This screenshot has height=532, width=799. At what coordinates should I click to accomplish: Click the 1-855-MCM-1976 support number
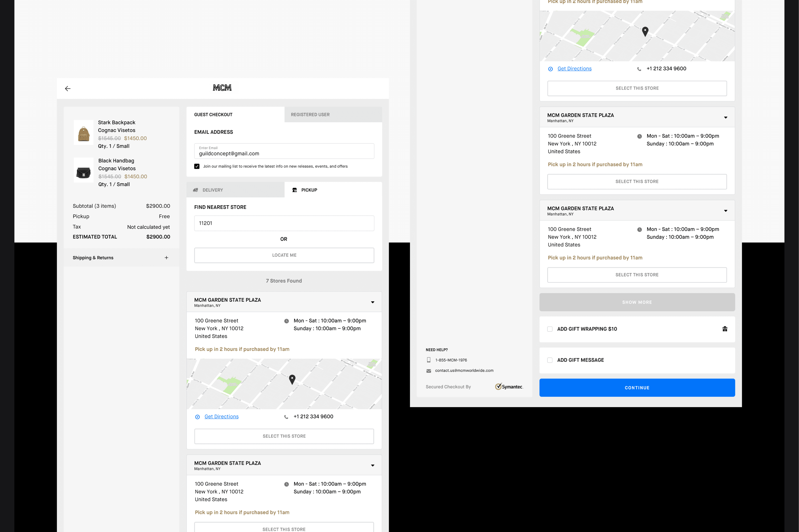tap(451, 360)
